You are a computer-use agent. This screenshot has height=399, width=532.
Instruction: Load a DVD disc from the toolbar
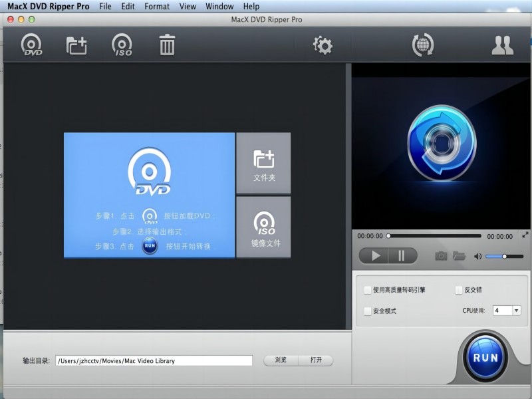pos(31,45)
